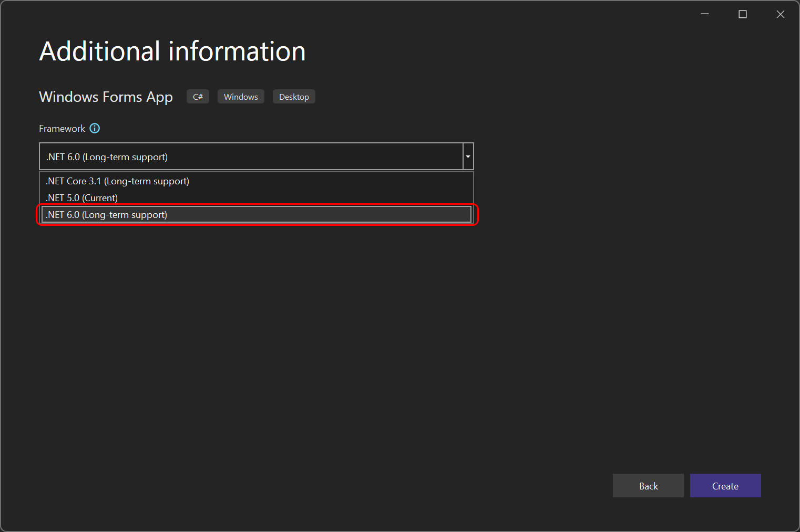Click the Windows Forms App title
Viewport: 800px width, 532px height.
[106, 97]
